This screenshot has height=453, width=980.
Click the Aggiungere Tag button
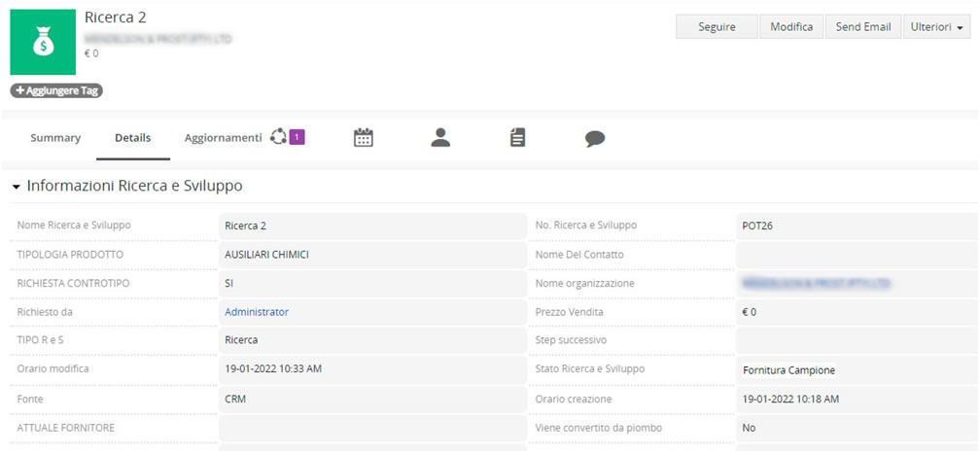56,90
